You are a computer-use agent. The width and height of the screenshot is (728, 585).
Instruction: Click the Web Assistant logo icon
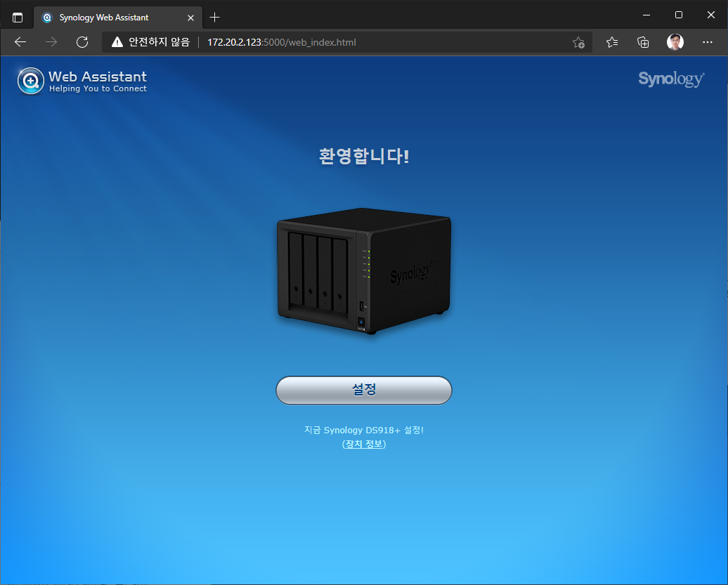tap(31, 81)
